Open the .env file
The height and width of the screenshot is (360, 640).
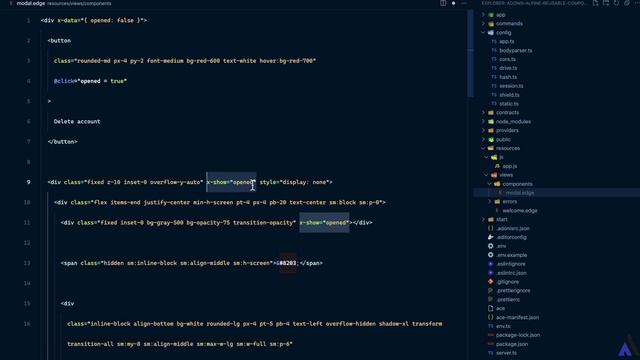pos(501,246)
